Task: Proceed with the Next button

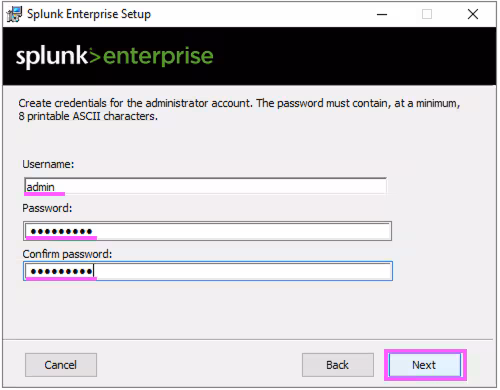Action: (425, 365)
